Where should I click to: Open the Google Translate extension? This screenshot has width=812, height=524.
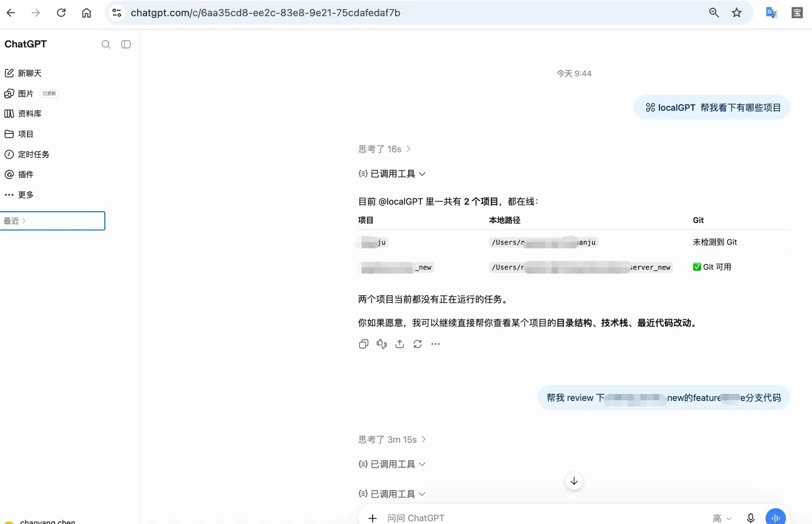(771, 13)
